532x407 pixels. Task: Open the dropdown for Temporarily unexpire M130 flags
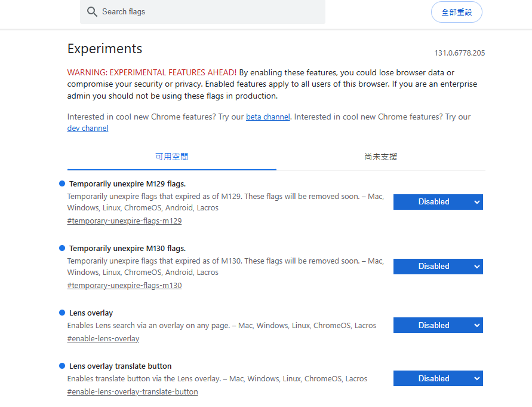[438, 267]
